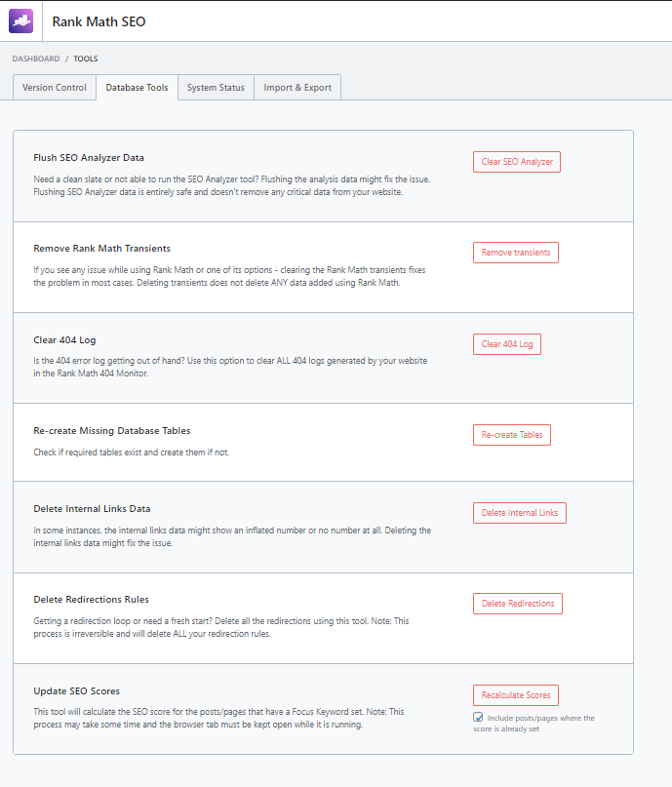Click the Tools breadcrumb text
This screenshot has height=787, width=672.
coord(86,59)
